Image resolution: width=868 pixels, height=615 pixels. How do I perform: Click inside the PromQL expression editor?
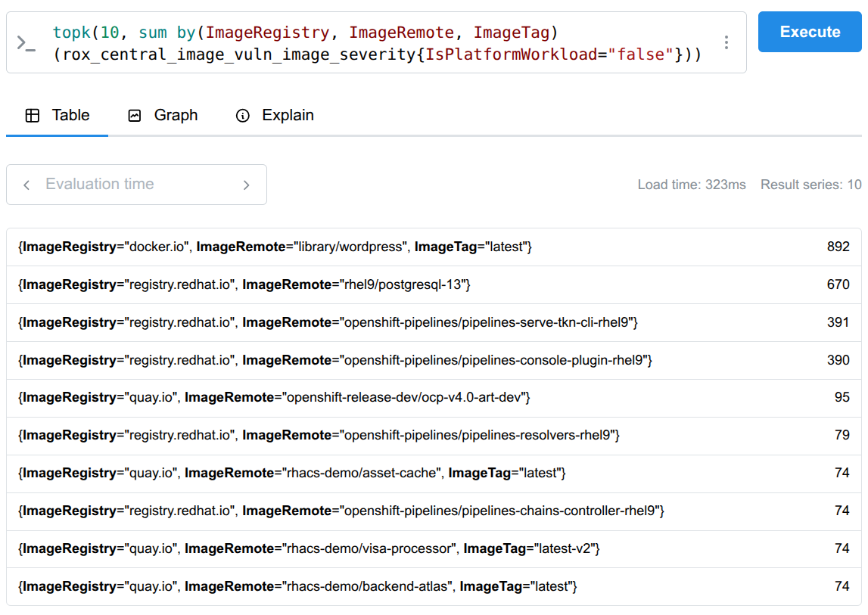(x=378, y=43)
